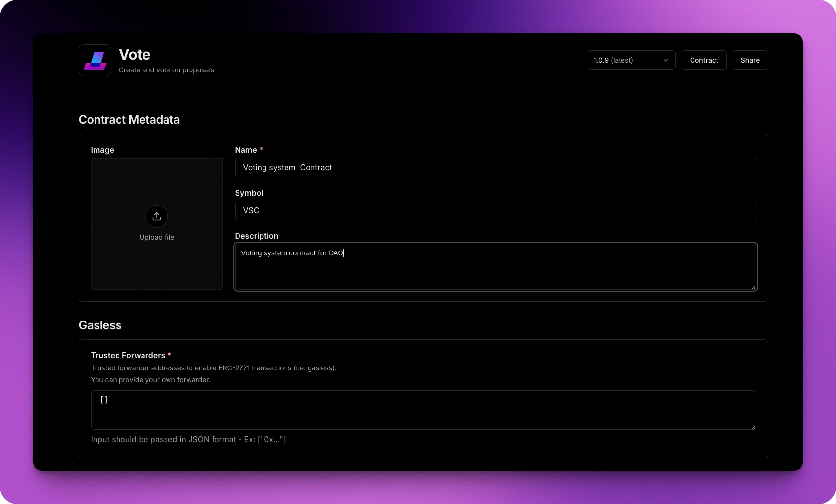
Task: Click inside the Description textarea
Action: [x=495, y=267]
